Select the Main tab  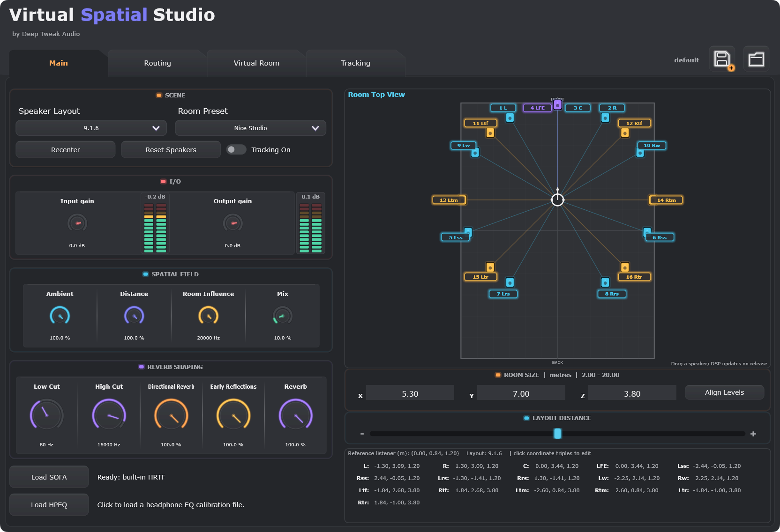[59, 63]
